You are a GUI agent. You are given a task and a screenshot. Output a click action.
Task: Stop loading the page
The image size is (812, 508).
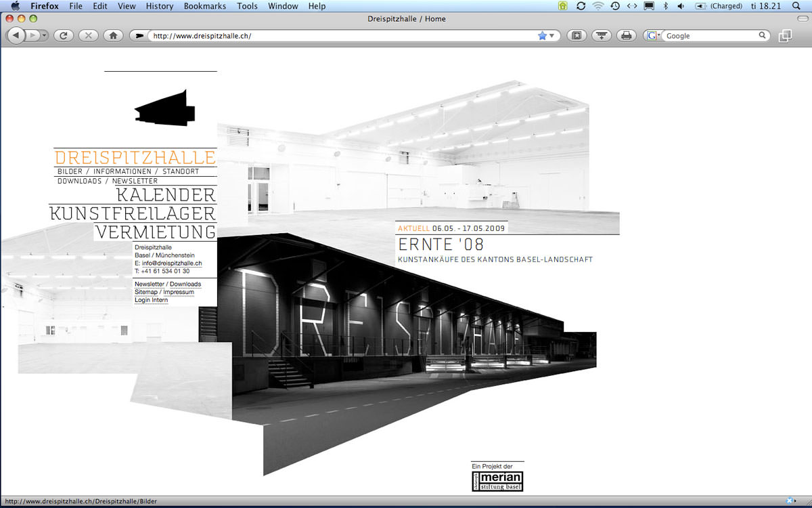pyautogui.click(x=88, y=35)
